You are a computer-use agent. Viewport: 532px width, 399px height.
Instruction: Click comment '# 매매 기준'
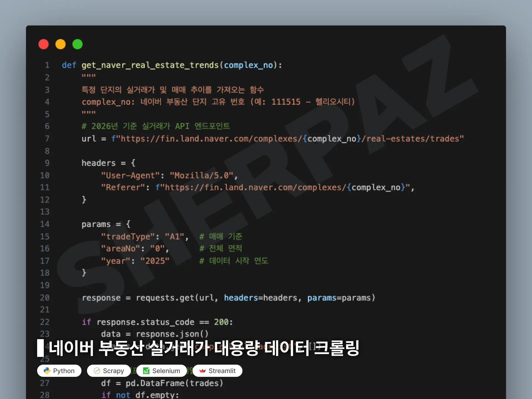click(221, 237)
